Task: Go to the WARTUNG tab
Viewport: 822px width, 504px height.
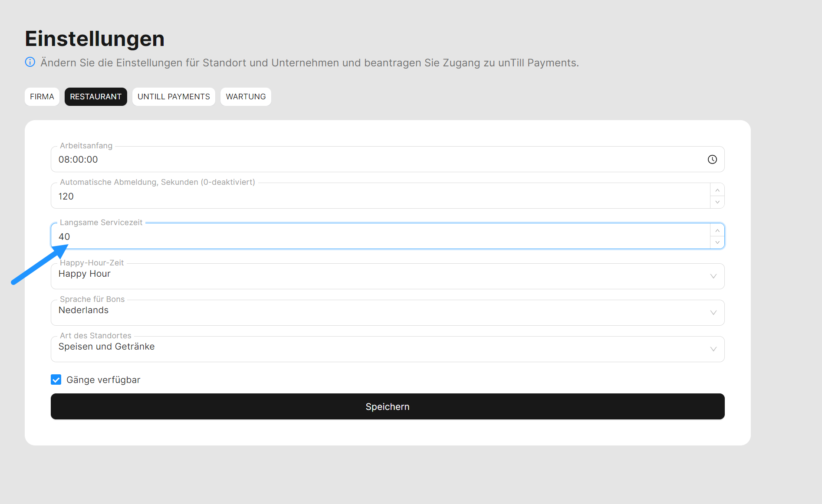Action: pos(246,97)
